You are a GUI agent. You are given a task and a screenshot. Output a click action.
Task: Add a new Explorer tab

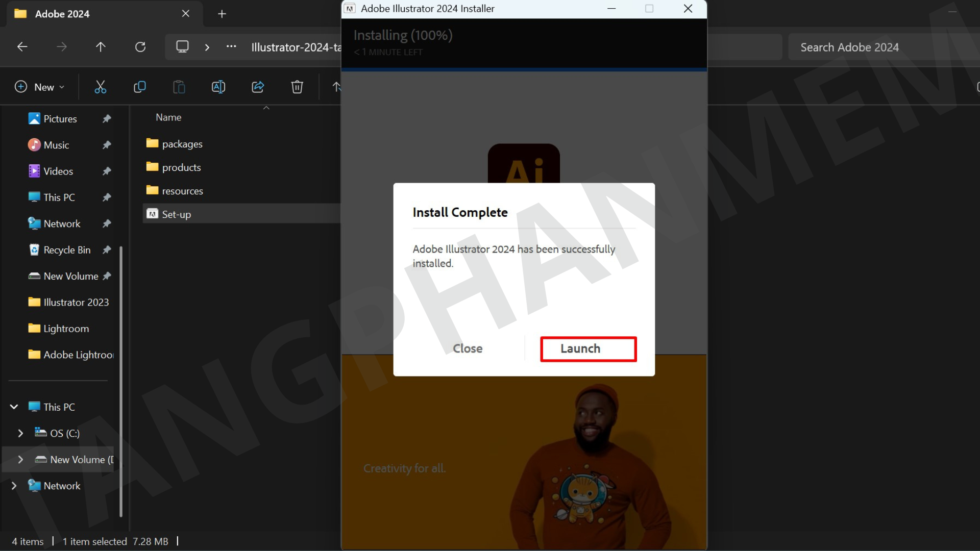222,14
